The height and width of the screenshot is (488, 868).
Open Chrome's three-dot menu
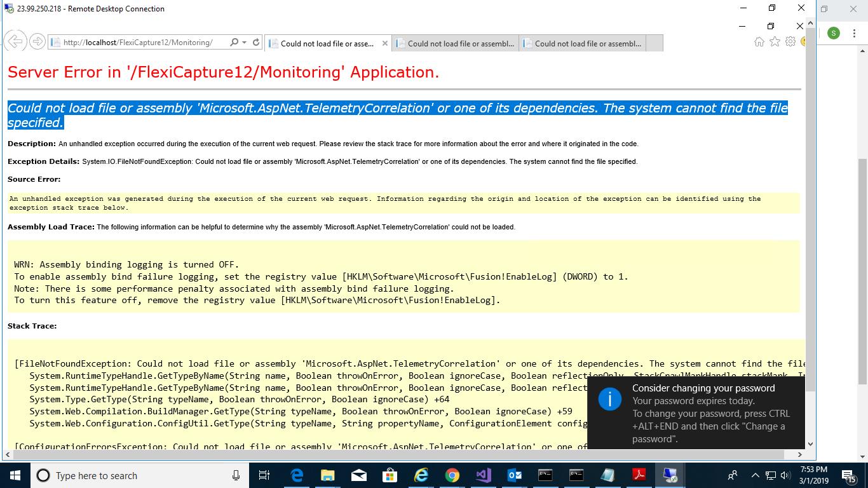click(855, 33)
